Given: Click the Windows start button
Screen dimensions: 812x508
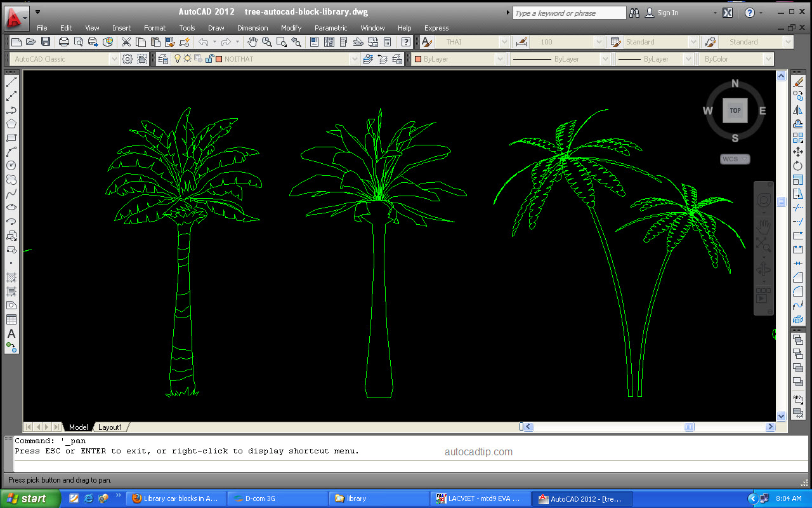Looking at the screenshot, I should click(x=30, y=498).
